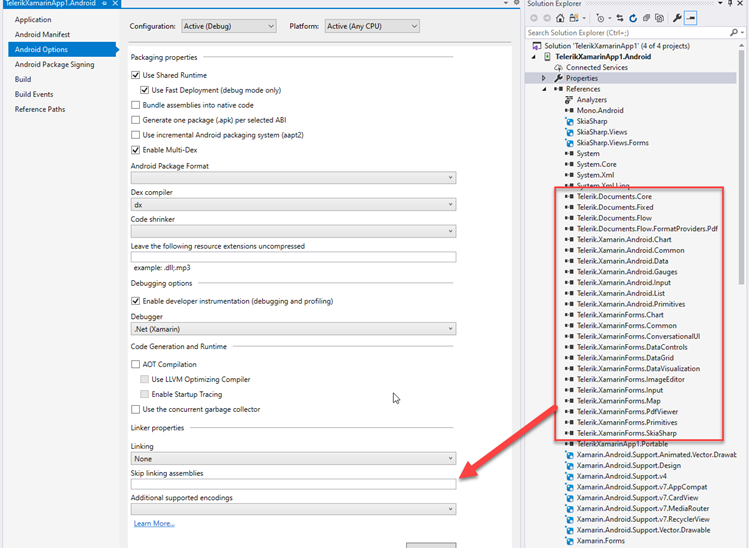The height and width of the screenshot is (548, 749).
Task: Open the Debugger dropdown
Action: pos(293,329)
